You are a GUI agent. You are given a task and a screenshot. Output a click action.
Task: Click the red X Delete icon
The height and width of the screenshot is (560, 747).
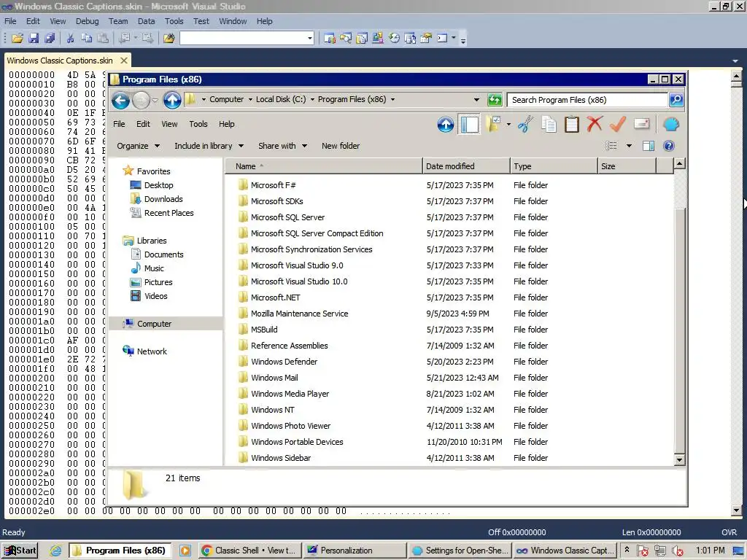pos(595,124)
